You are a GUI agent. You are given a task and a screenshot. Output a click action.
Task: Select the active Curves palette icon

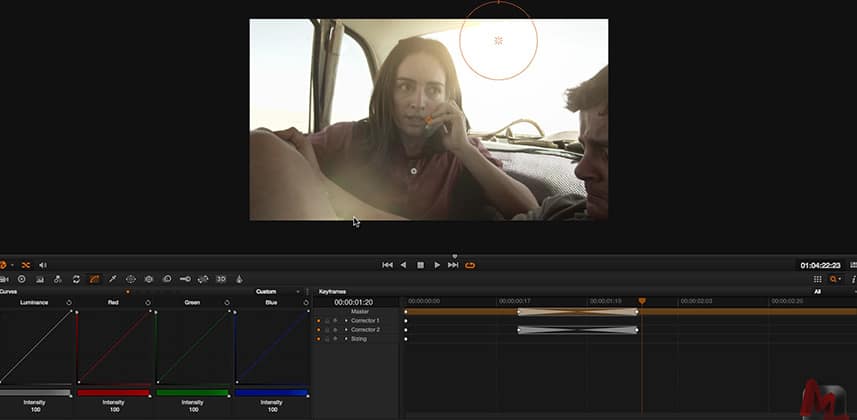click(x=95, y=279)
